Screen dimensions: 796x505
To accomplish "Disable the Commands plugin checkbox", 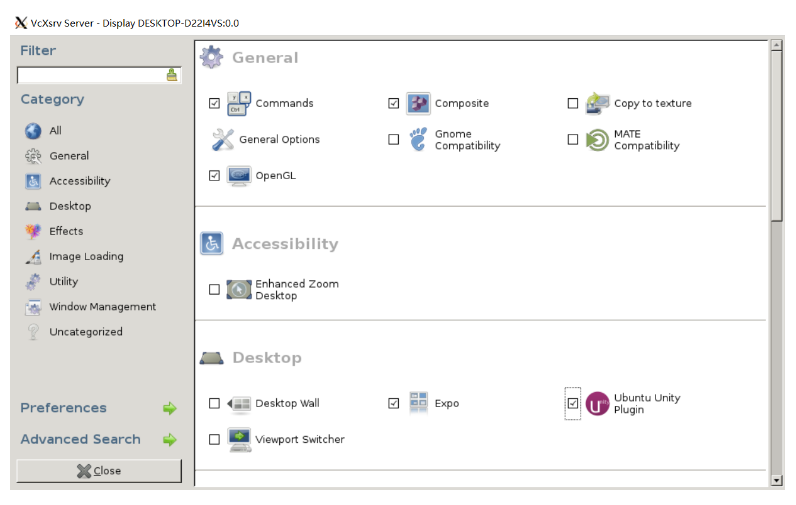I will pos(214,104).
